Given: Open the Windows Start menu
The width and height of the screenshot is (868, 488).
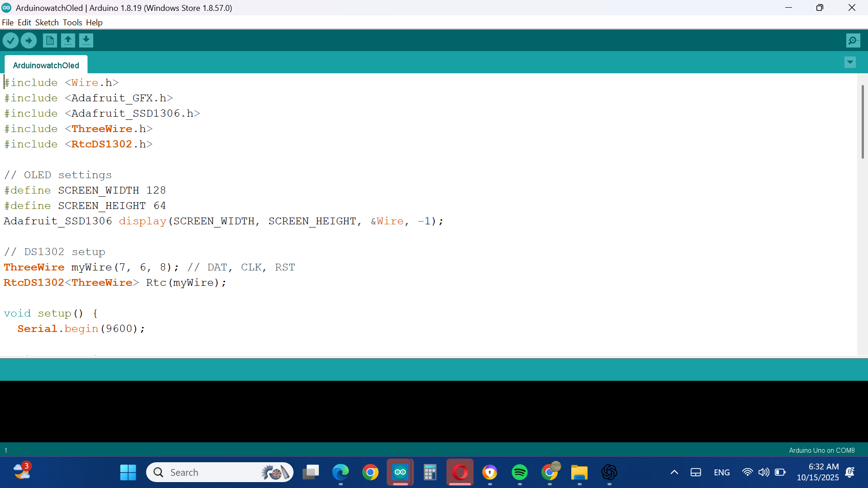Looking at the screenshot, I should (128, 473).
